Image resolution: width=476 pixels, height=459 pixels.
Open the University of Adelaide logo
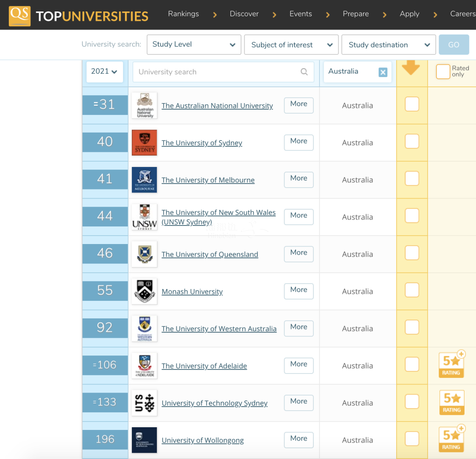click(x=145, y=366)
